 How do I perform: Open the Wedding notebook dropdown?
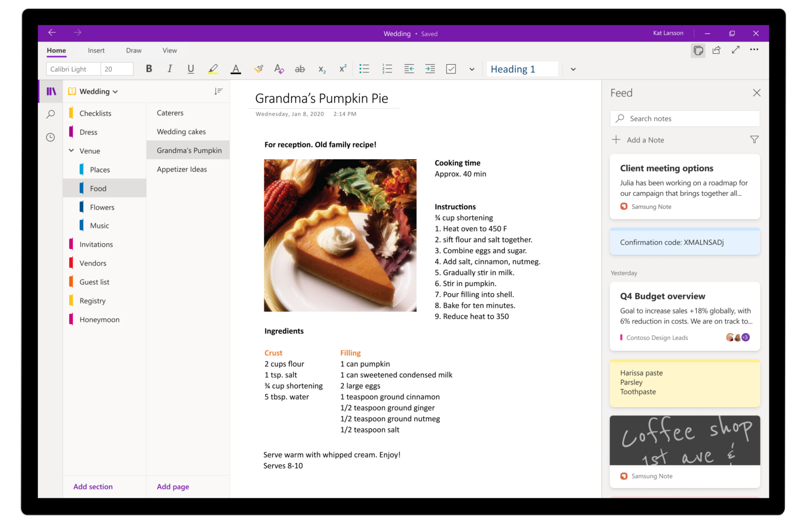point(115,91)
